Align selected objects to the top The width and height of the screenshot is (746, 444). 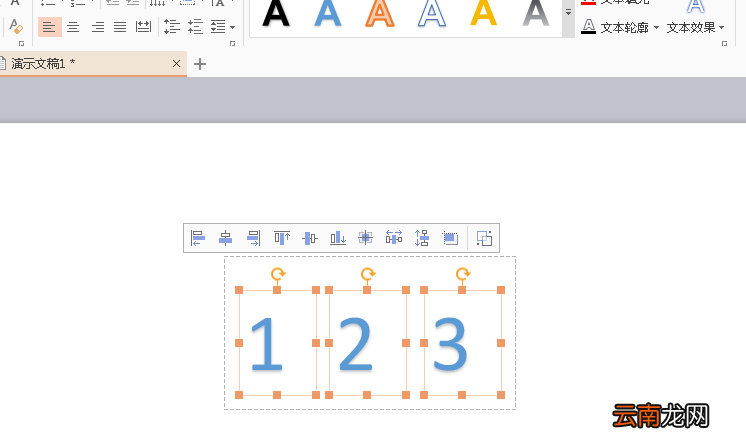282,238
